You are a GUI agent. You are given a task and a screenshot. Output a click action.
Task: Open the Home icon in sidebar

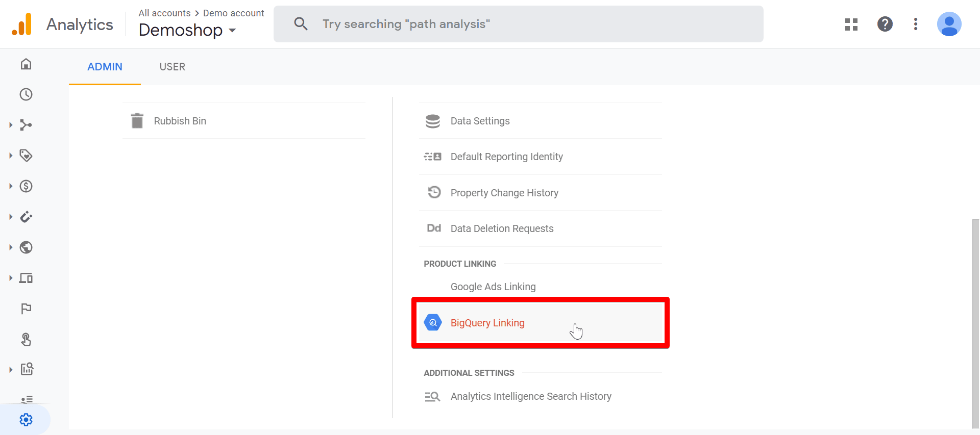point(26,64)
